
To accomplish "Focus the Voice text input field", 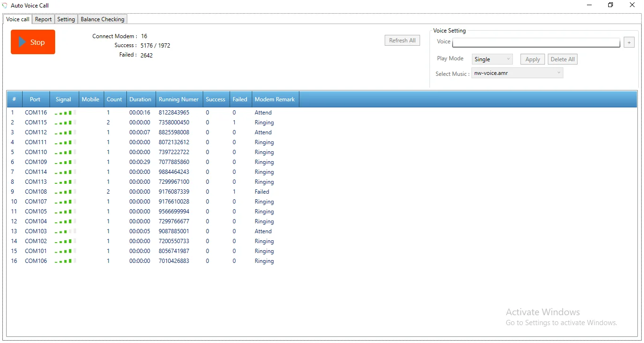I will [536, 43].
